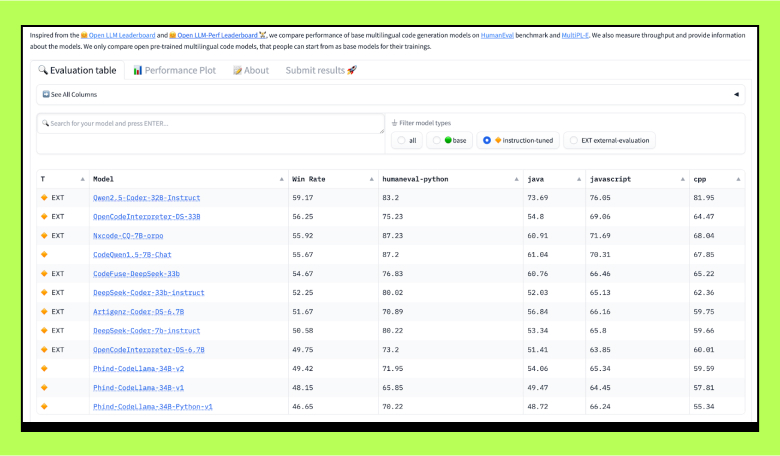
Task: Expand the See All Columns accordion
Action: click(x=70, y=94)
